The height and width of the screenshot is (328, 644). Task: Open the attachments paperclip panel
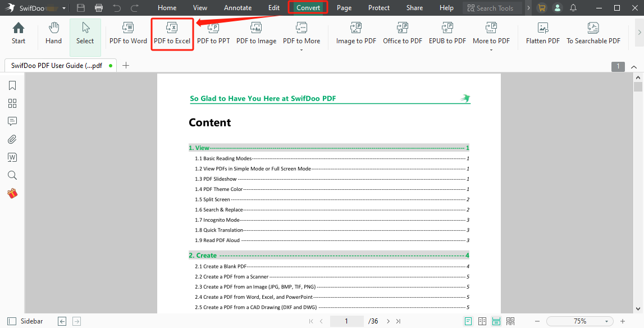[12, 139]
